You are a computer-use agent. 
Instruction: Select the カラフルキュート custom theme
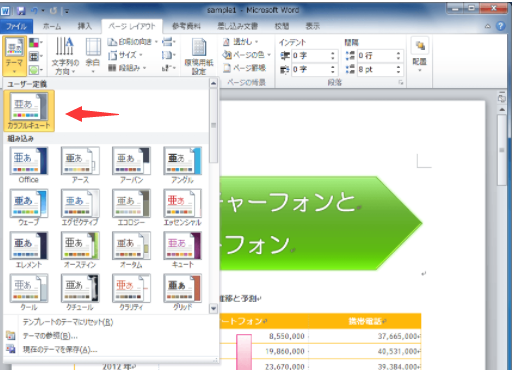tap(29, 111)
